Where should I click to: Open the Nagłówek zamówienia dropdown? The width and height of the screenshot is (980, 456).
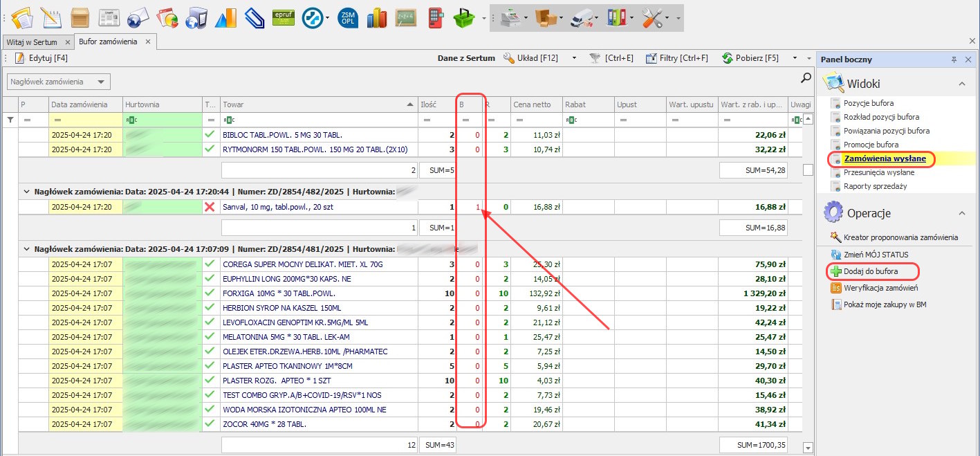(x=102, y=82)
